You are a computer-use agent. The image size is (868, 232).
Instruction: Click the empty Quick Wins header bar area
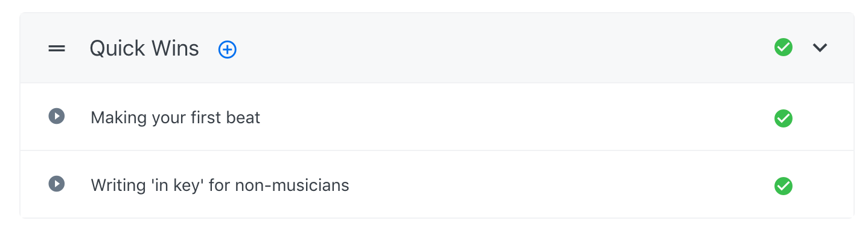[x=501, y=48]
